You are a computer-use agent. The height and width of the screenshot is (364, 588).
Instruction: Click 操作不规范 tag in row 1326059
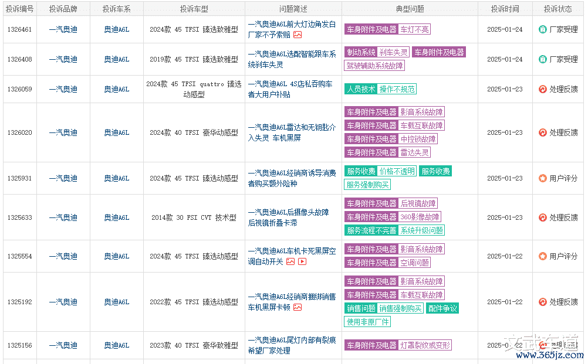click(x=397, y=89)
